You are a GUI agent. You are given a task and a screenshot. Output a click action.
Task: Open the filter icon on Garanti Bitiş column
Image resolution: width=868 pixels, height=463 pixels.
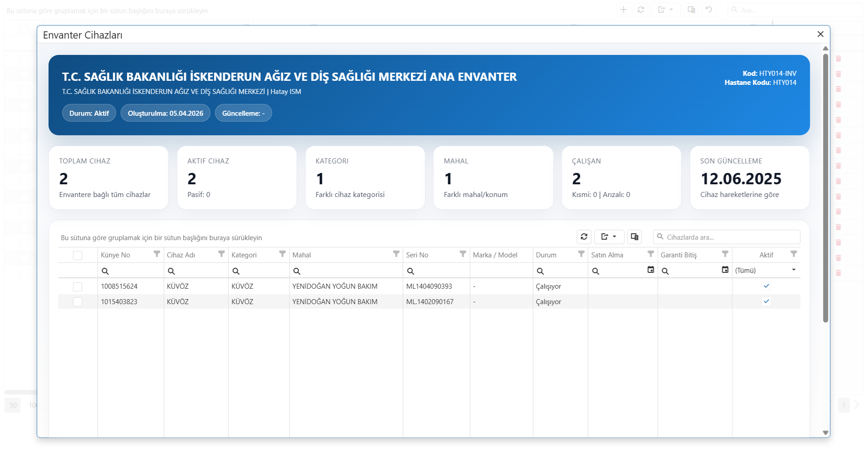tap(725, 254)
